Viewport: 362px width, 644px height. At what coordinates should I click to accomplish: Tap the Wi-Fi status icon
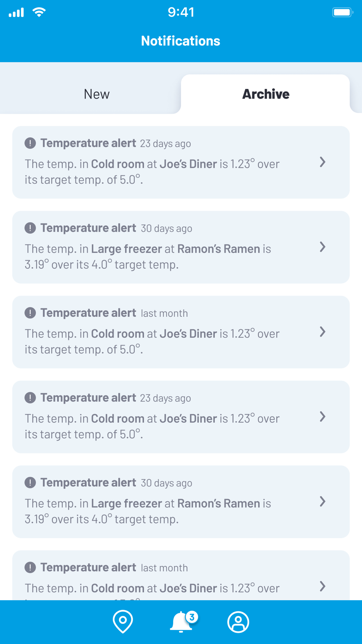(x=39, y=12)
